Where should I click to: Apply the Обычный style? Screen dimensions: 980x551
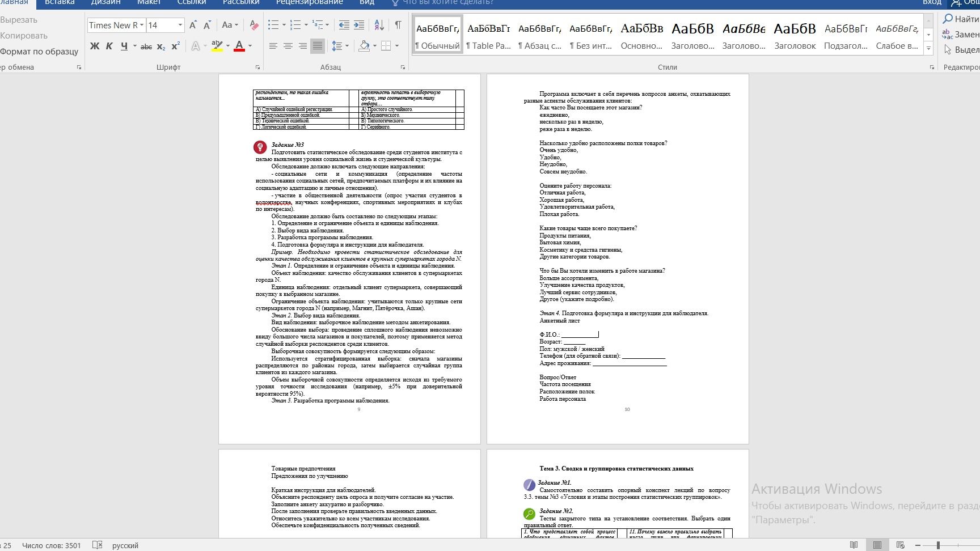tap(437, 35)
